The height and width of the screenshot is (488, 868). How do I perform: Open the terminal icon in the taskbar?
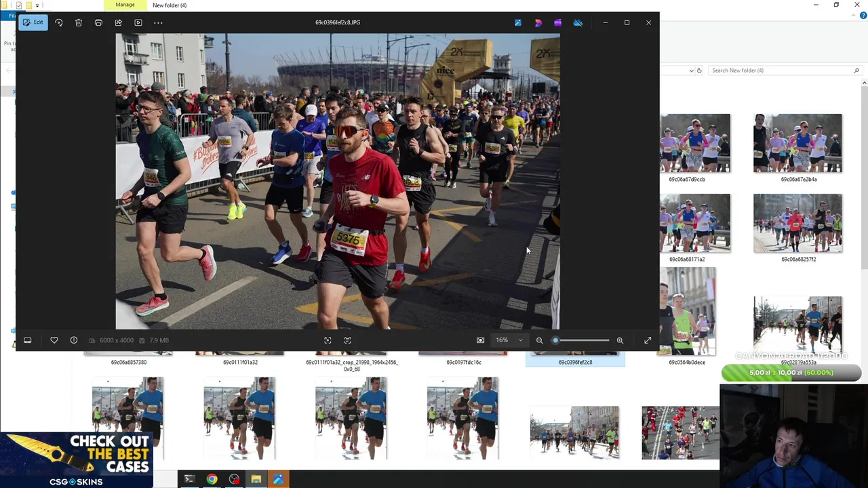click(x=189, y=480)
